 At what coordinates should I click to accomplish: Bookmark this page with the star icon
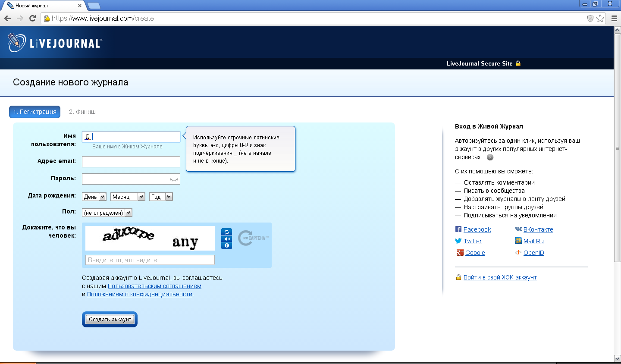coord(600,18)
